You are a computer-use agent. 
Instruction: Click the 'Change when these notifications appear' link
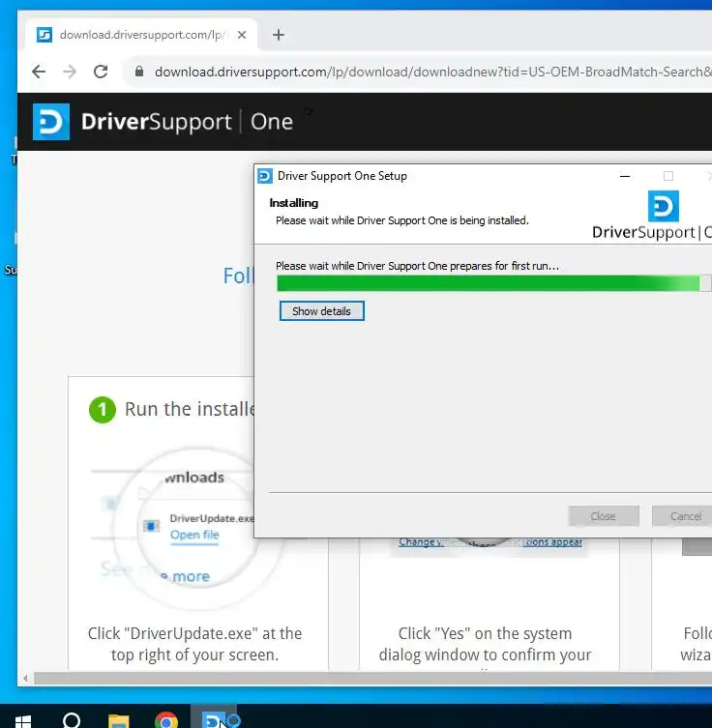point(490,542)
